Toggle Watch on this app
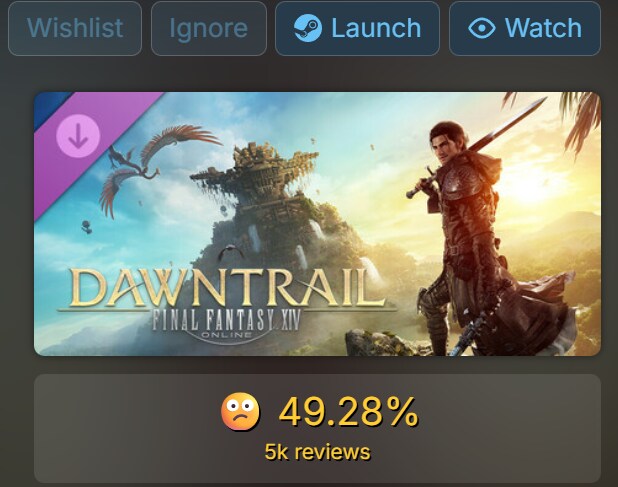This screenshot has width=618, height=487. 525,28
